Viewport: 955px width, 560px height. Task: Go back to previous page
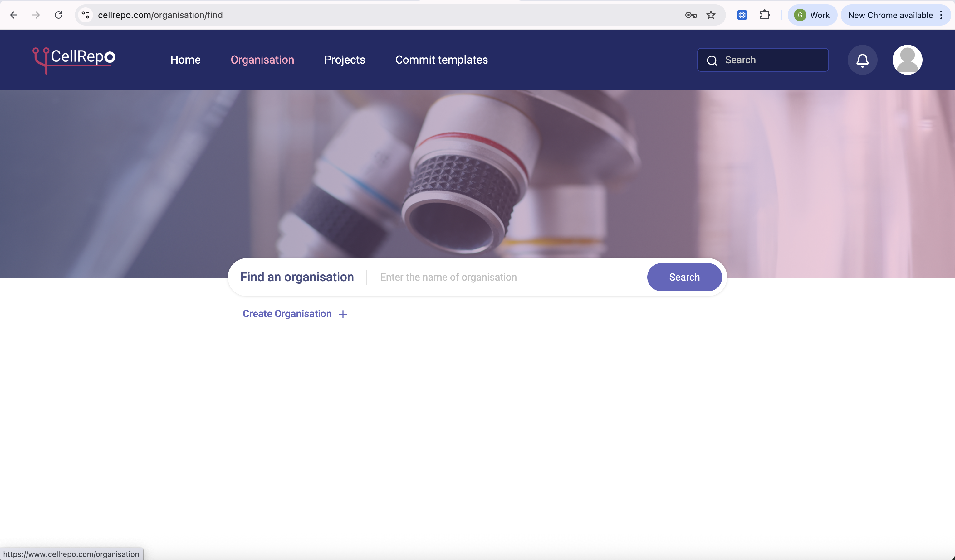click(14, 15)
